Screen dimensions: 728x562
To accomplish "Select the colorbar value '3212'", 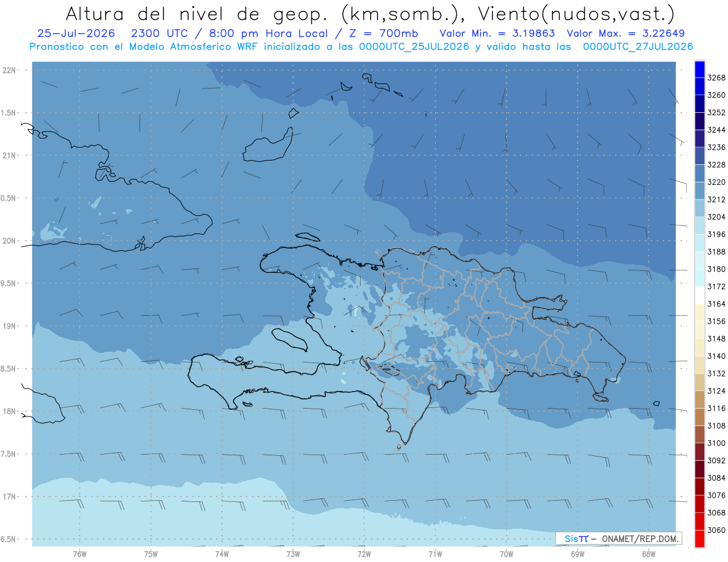I will coord(716,199).
